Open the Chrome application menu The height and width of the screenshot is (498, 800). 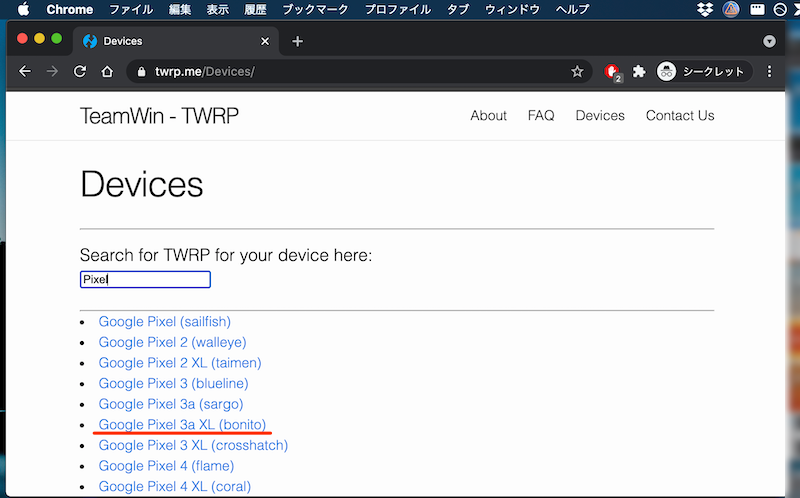coord(69,9)
